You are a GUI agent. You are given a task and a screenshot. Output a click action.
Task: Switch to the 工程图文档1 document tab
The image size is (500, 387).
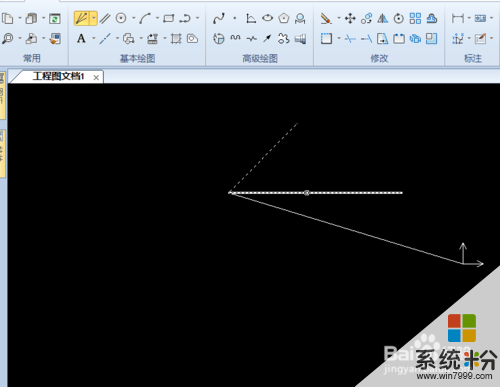[58, 77]
